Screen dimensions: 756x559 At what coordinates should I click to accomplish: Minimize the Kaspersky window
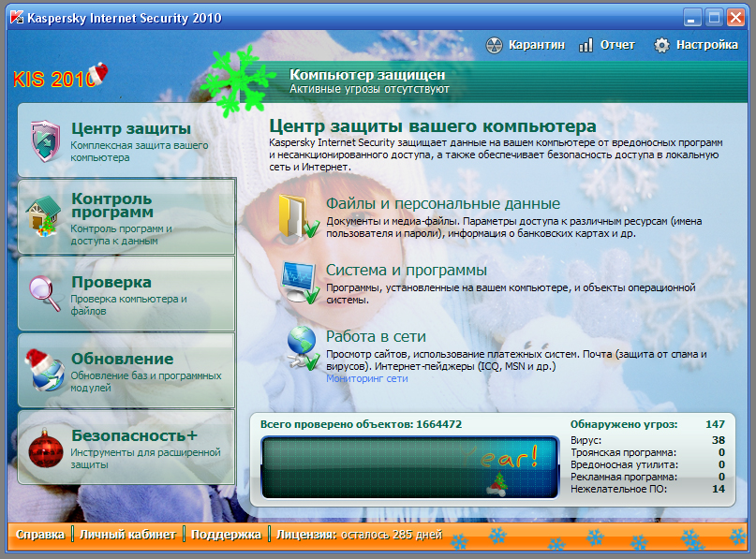point(692,19)
